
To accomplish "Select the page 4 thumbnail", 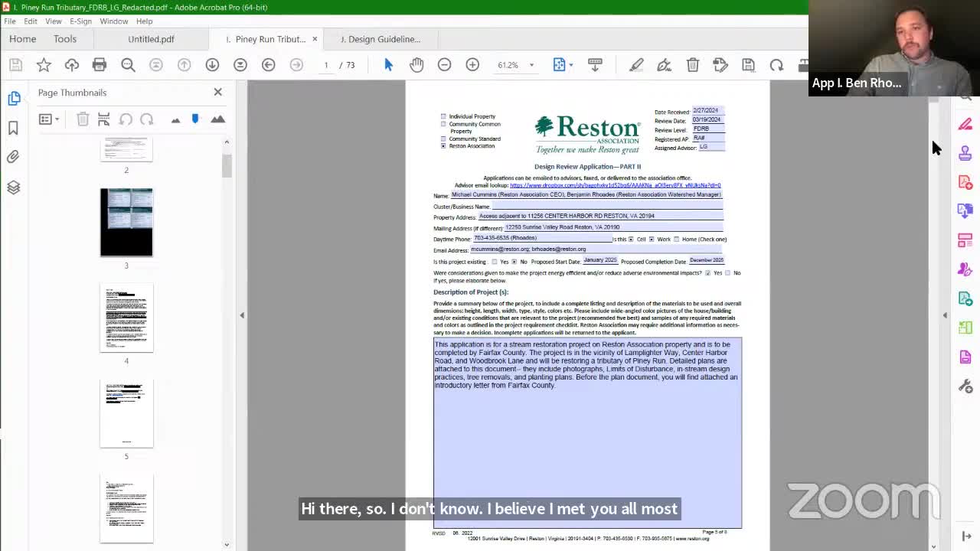I will coord(126,318).
